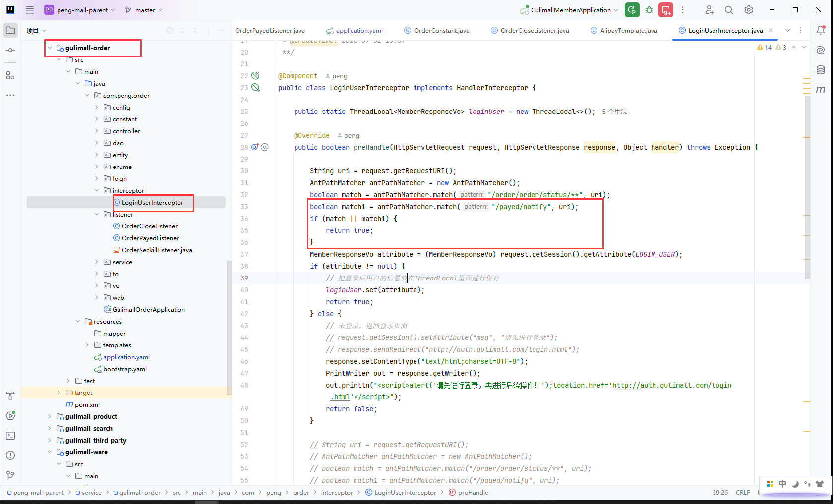Switch to OrderCloseListener.java tab
This screenshot has width=833, height=504.
click(x=530, y=30)
